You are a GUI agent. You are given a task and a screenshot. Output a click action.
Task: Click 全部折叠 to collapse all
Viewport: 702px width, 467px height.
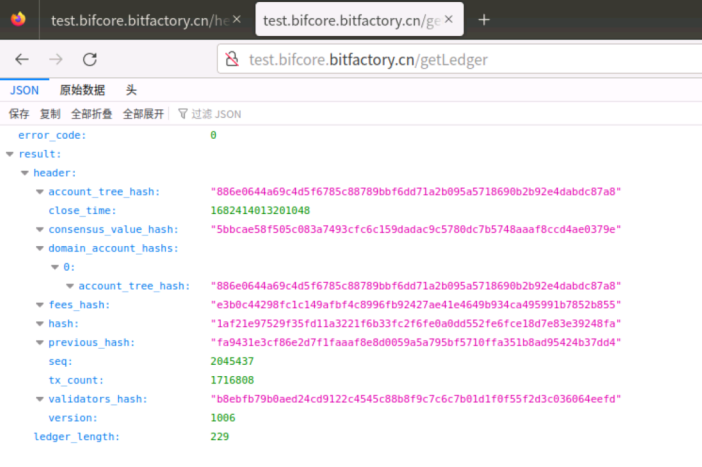tap(92, 114)
